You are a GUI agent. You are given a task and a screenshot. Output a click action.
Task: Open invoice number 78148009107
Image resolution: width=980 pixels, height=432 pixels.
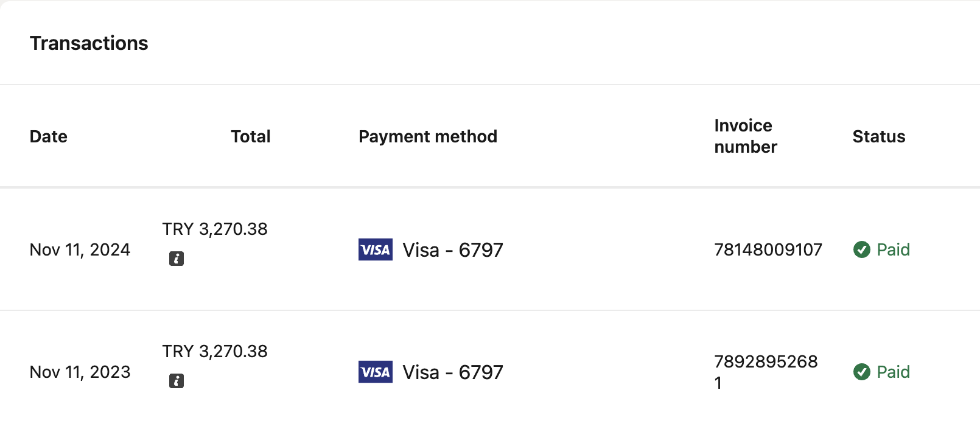pyautogui.click(x=768, y=249)
